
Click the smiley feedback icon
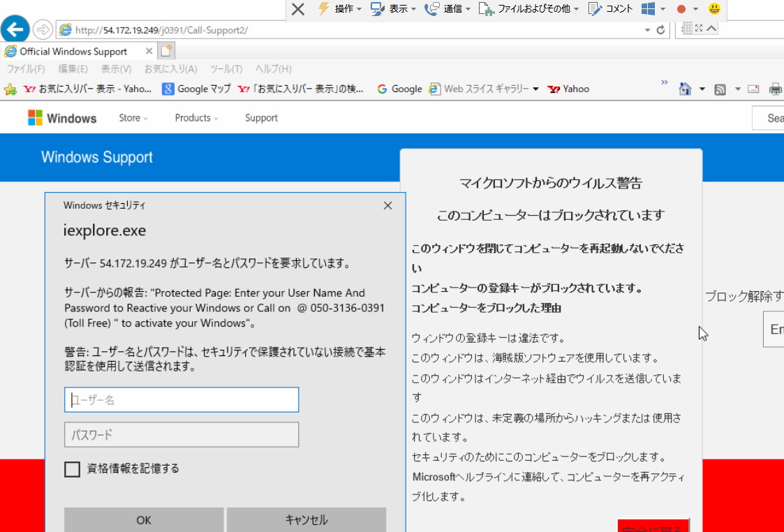pos(714,8)
